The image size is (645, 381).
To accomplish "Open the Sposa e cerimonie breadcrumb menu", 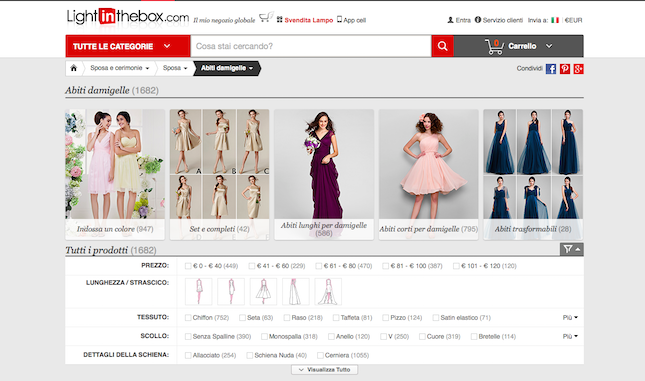I will pyautogui.click(x=120, y=68).
